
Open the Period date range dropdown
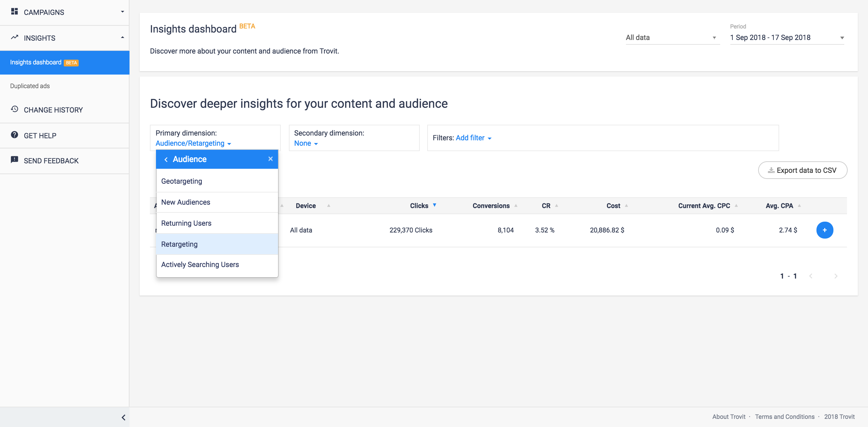coord(787,38)
